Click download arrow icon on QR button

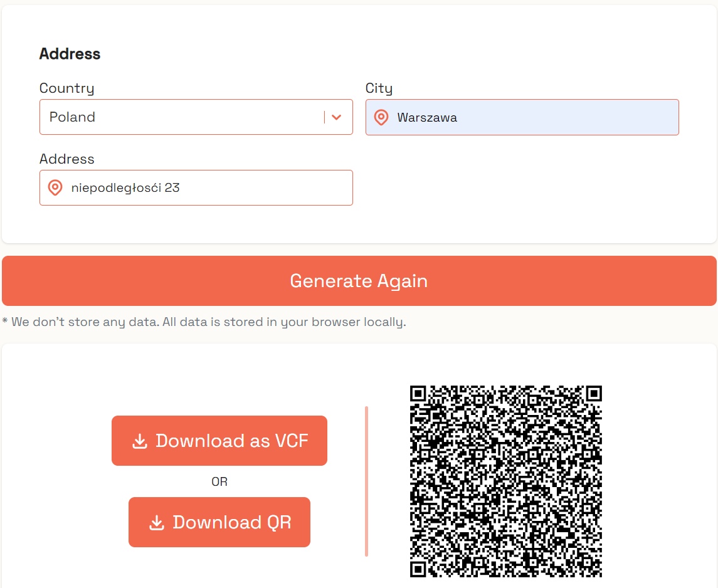point(157,523)
